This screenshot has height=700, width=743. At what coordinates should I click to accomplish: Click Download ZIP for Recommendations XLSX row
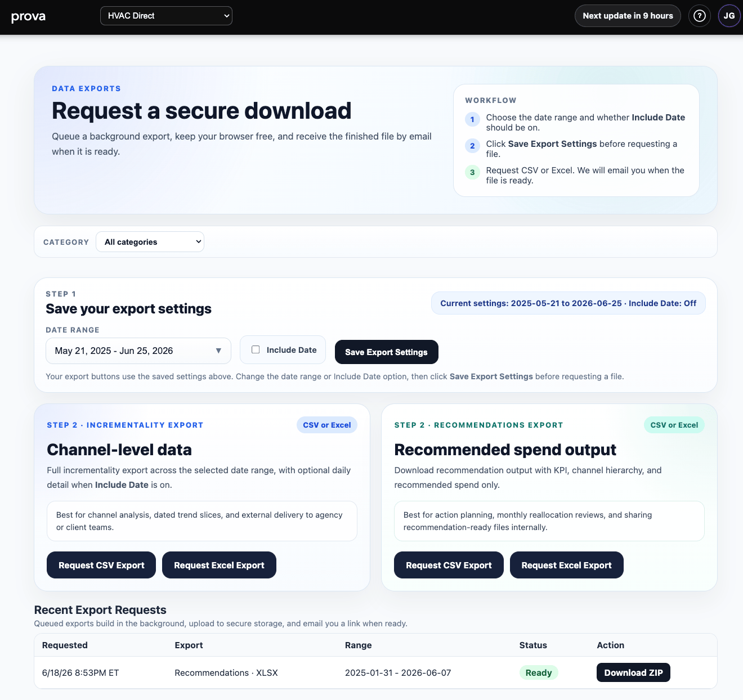(633, 672)
